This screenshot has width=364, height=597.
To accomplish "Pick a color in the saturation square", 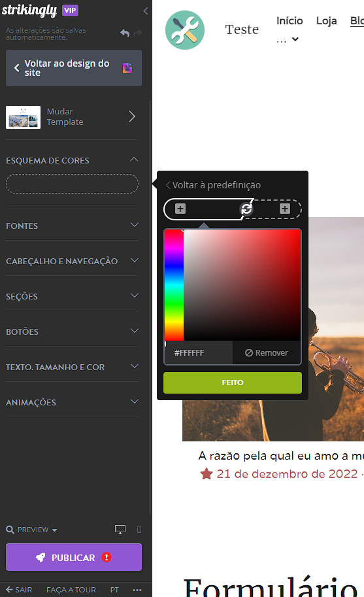I will point(242,285).
